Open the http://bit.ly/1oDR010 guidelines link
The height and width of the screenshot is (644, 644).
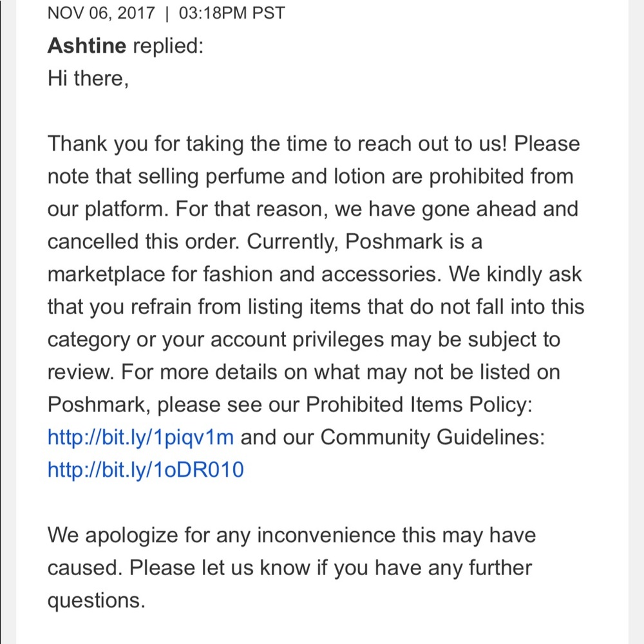146,471
